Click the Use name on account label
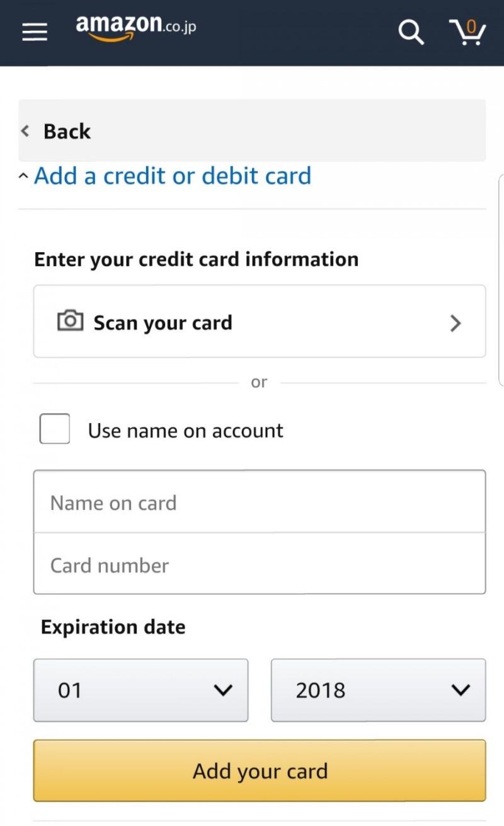This screenshot has width=504, height=826. [185, 431]
